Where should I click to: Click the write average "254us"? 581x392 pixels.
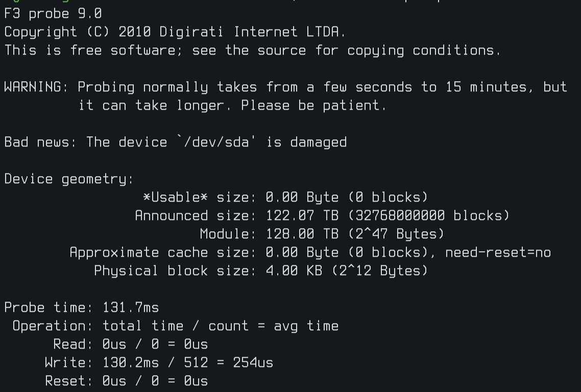(253, 363)
